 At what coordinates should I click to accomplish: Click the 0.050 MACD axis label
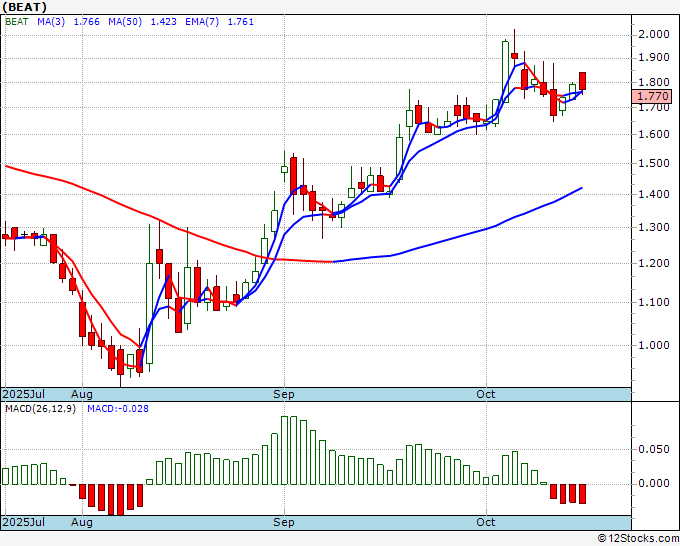(x=654, y=449)
